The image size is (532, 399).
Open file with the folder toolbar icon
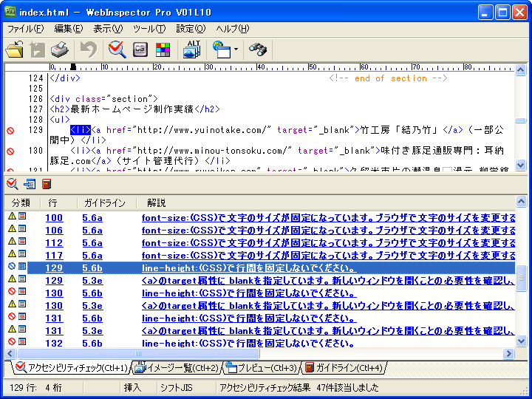tap(15, 50)
